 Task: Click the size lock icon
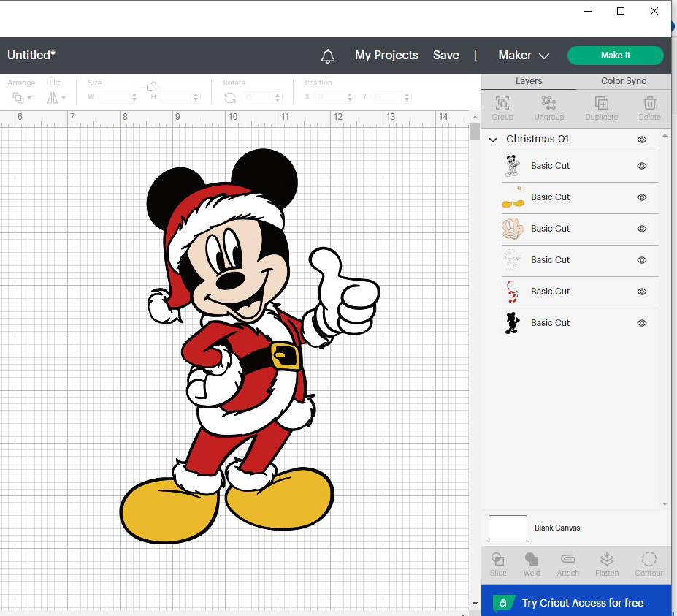point(150,86)
